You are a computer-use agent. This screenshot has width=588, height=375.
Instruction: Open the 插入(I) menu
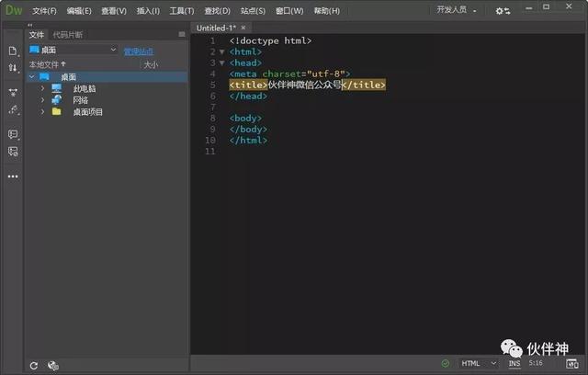pos(148,11)
